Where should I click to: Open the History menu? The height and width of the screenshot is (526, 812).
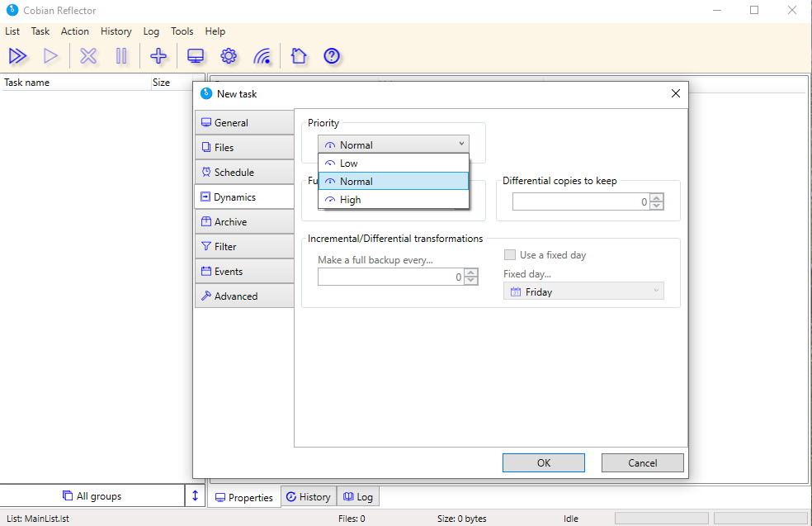click(116, 31)
